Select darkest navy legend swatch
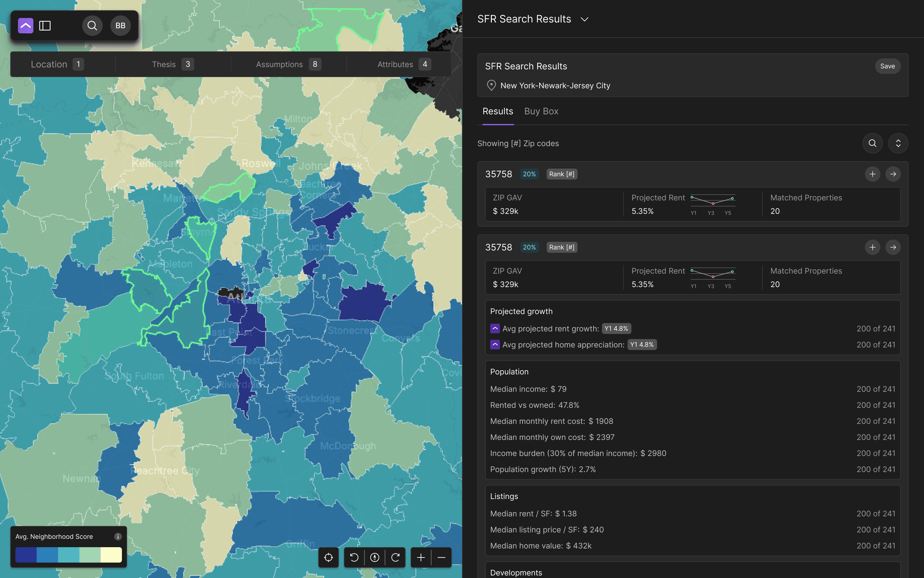924x578 pixels. (x=26, y=555)
